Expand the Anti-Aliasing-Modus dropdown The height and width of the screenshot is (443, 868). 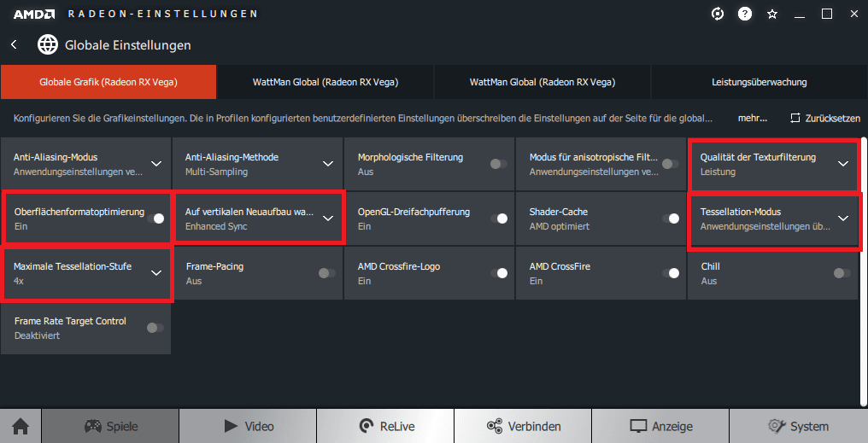pos(156,164)
